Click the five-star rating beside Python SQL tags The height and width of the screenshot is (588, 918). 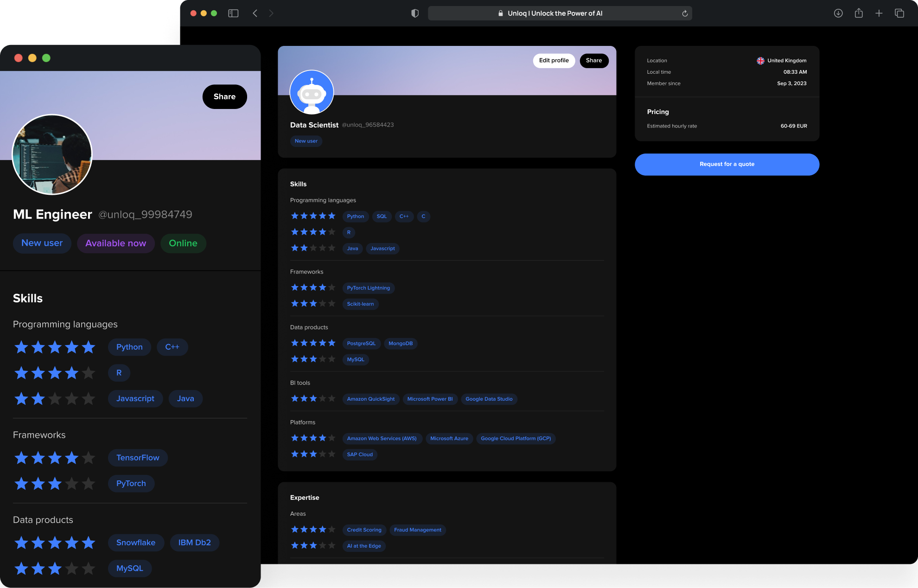point(313,216)
